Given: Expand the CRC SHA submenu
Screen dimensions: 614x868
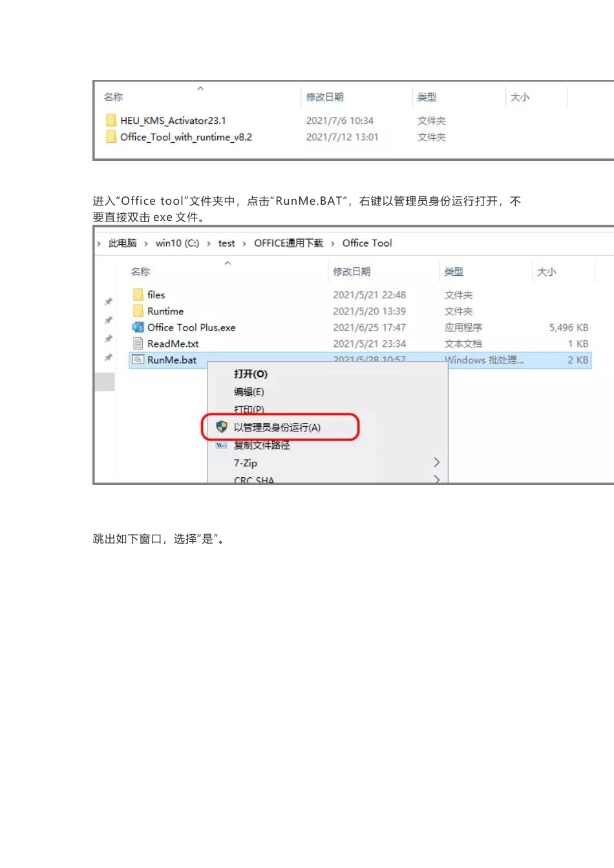Looking at the screenshot, I should coord(436,479).
